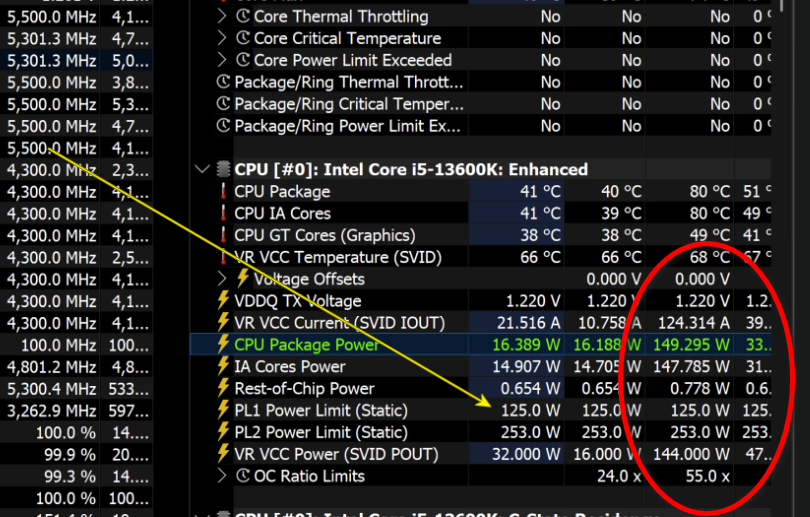
Task: Select the CPU IA Cores row
Action: point(480,213)
